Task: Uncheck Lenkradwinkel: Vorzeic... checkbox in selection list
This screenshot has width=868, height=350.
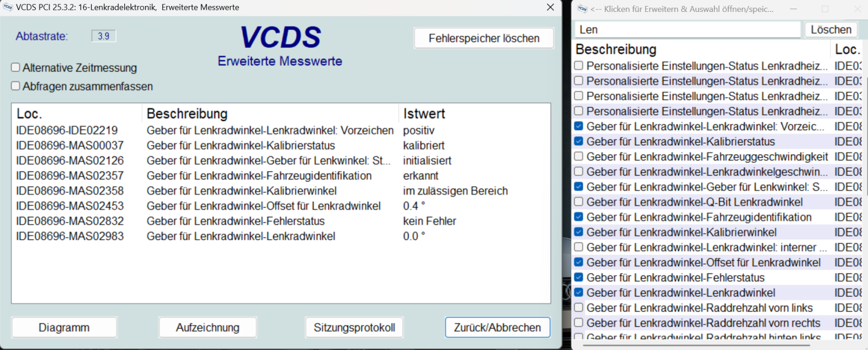Action: (x=579, y=126)
